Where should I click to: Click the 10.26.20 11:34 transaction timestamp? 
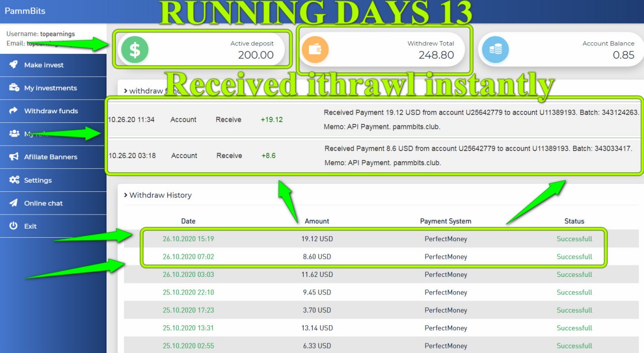[x=131, y=120]
